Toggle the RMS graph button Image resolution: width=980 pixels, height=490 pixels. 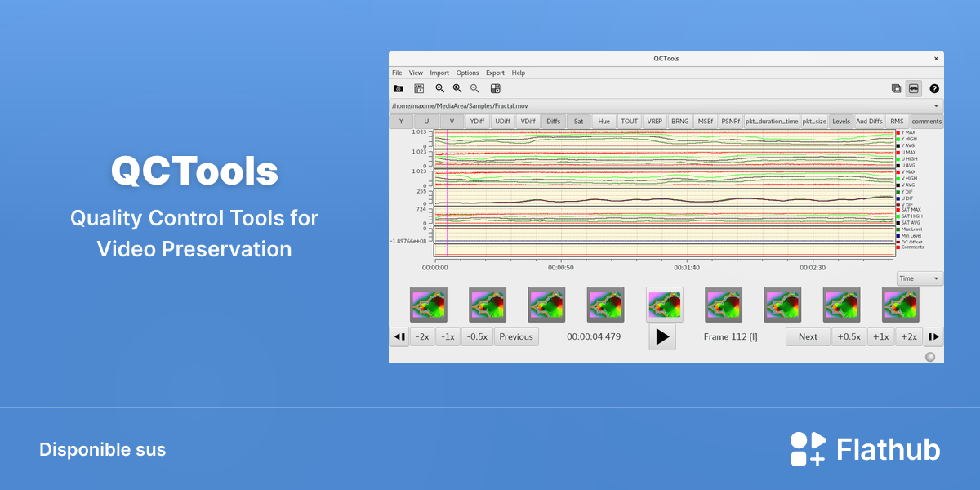click(897, 121)
